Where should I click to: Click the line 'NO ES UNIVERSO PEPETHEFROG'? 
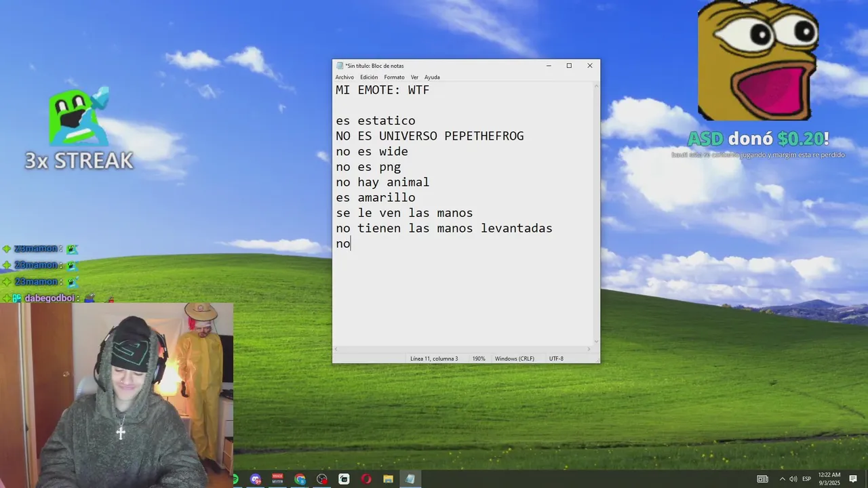point(430,136)
